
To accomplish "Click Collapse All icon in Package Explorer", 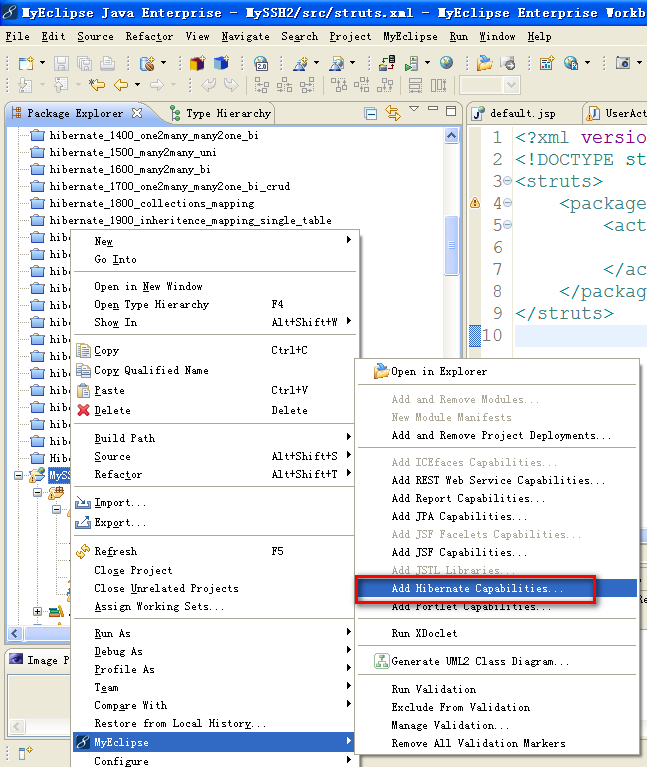I will (x=371, y=113).
